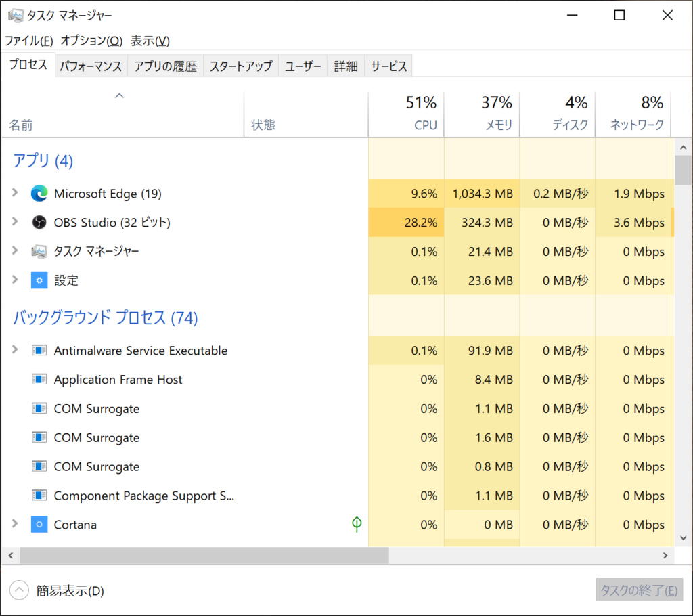Screen dimensions: 693x616
Task: Click the 設定 gear icon
Action: coord(39,280)
